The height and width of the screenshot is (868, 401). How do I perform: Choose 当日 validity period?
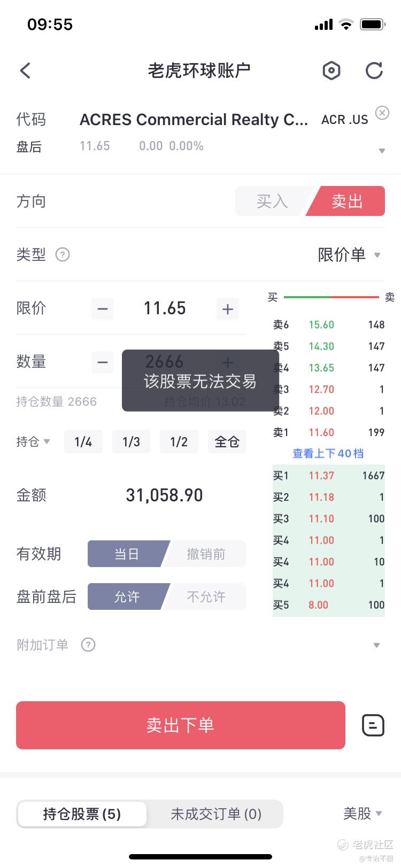point(127,554)
